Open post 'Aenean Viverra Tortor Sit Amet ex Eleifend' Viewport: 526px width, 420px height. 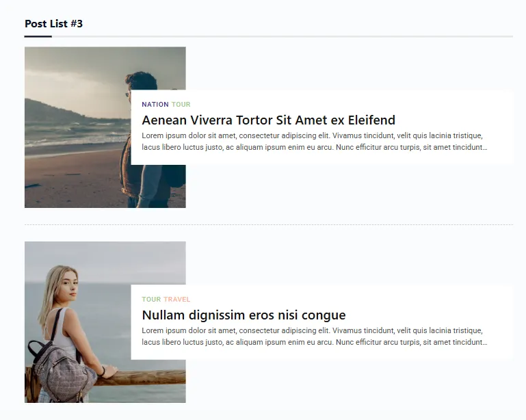(x=268, y=120)
